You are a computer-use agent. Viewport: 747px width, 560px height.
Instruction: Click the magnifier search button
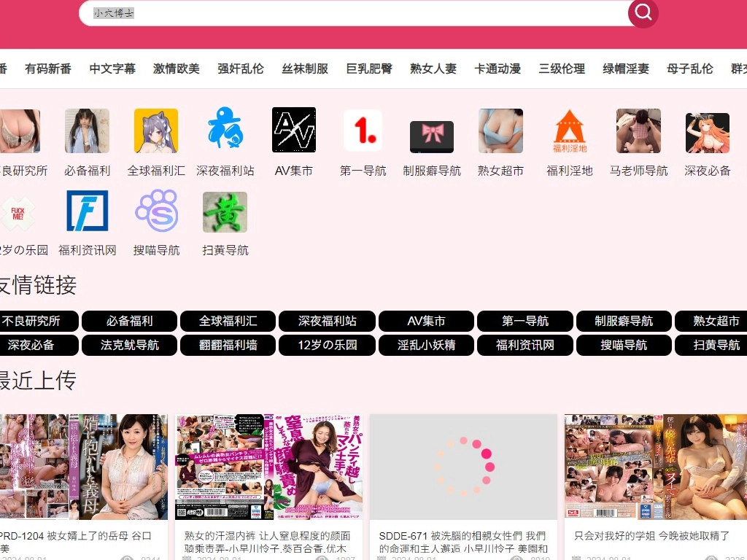pos(643,12)
